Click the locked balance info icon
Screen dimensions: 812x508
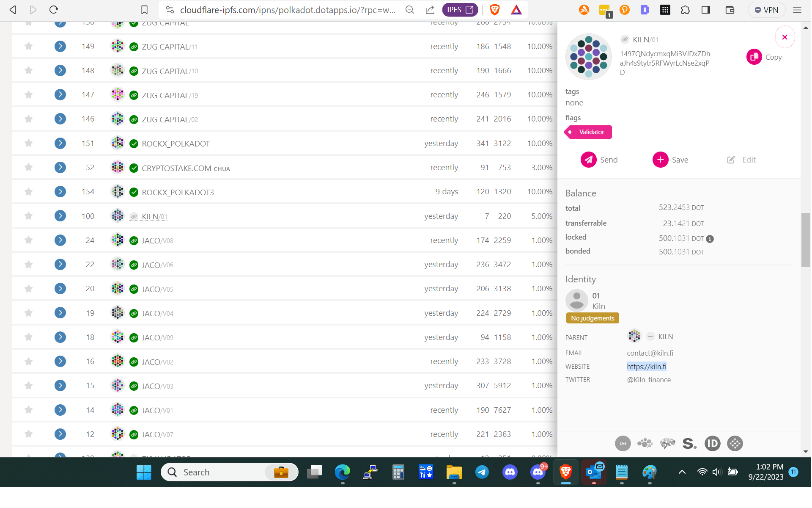(710, 239)
